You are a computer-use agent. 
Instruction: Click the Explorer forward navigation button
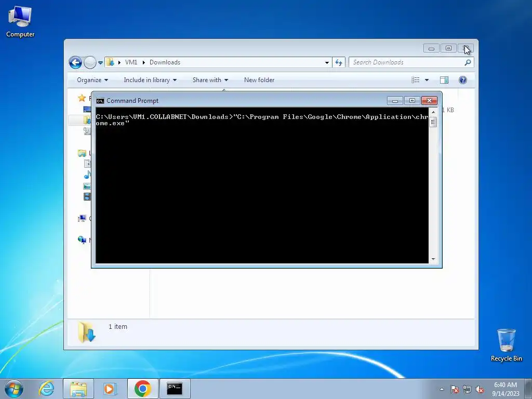pyautogui.click(x=90, y=62)
